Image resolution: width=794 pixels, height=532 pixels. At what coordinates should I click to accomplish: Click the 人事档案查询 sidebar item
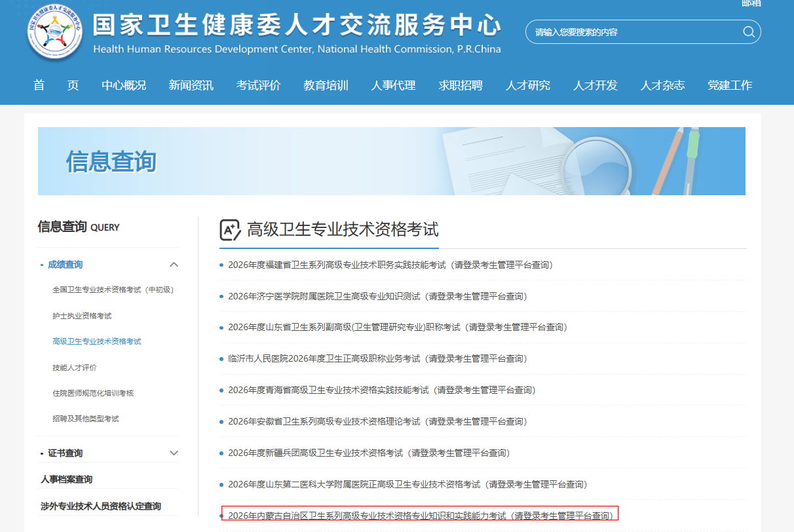[x=67, y=480]
